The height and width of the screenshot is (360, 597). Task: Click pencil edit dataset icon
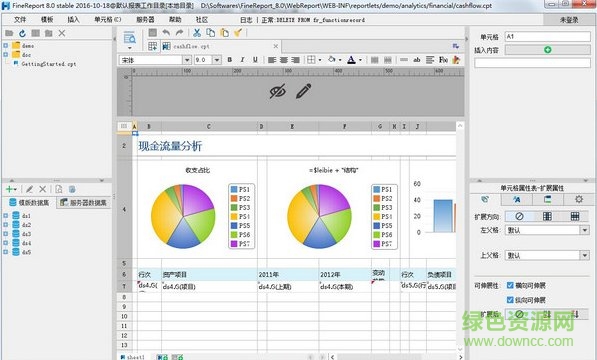(x=29, y=189)
